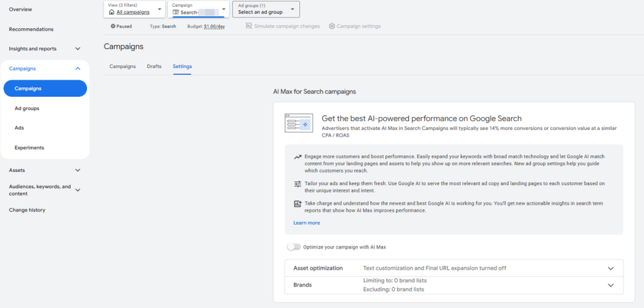Expand Insights and reports section
644x308 pixels.
(x=78, y=48)
